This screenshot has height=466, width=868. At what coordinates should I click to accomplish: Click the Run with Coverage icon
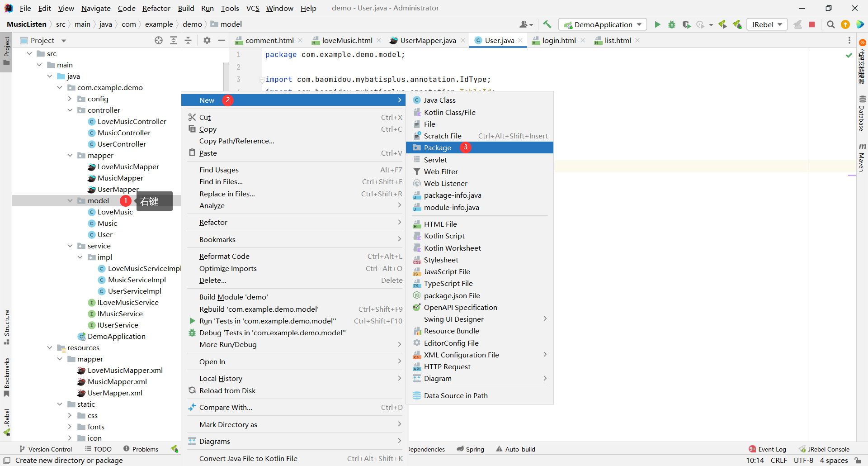click(686, 24)
